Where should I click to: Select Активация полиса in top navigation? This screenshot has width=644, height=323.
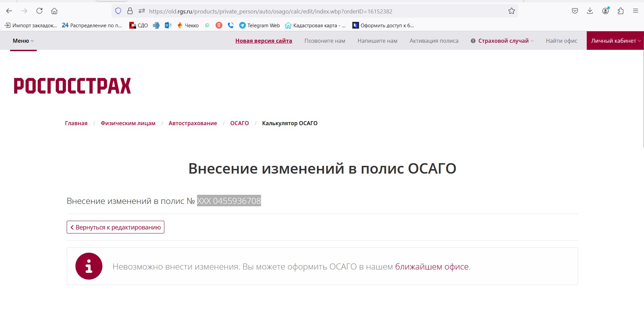[434, 41]
